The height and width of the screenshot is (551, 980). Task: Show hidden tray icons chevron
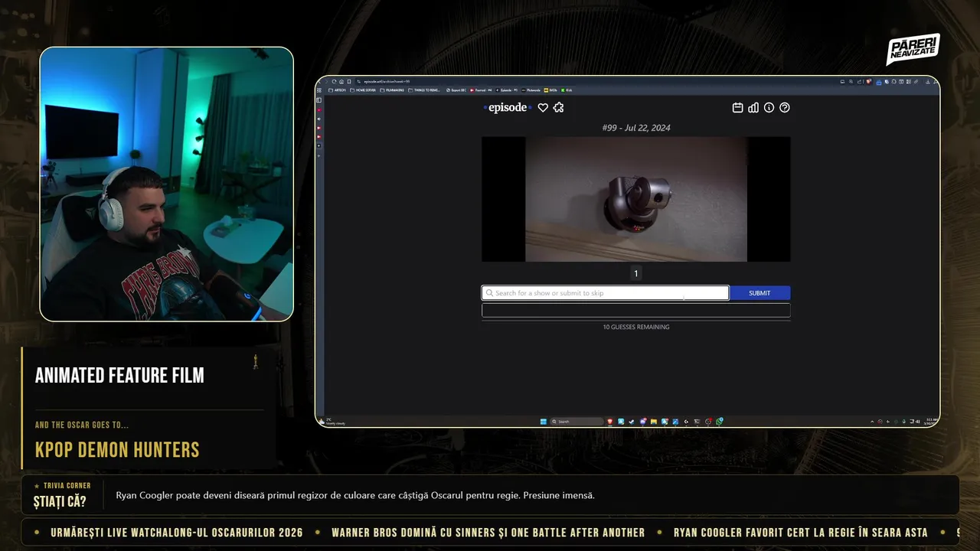[x=872, y=422]
